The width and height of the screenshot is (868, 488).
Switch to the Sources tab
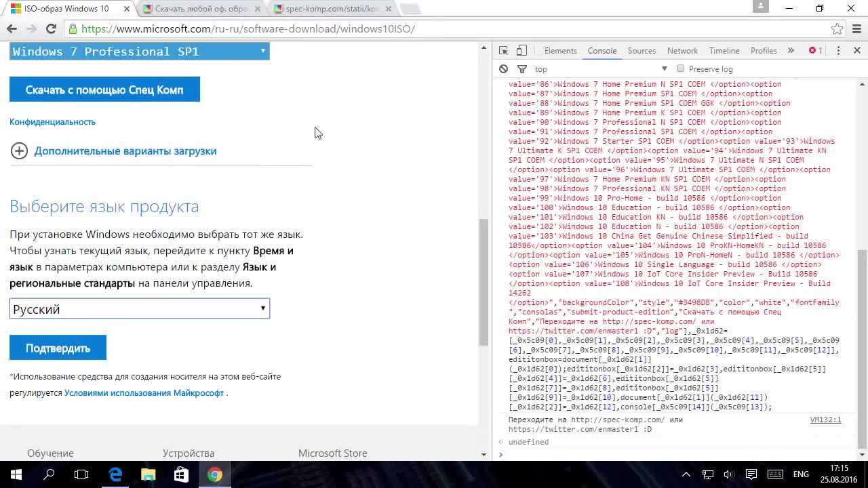point(642,51)
